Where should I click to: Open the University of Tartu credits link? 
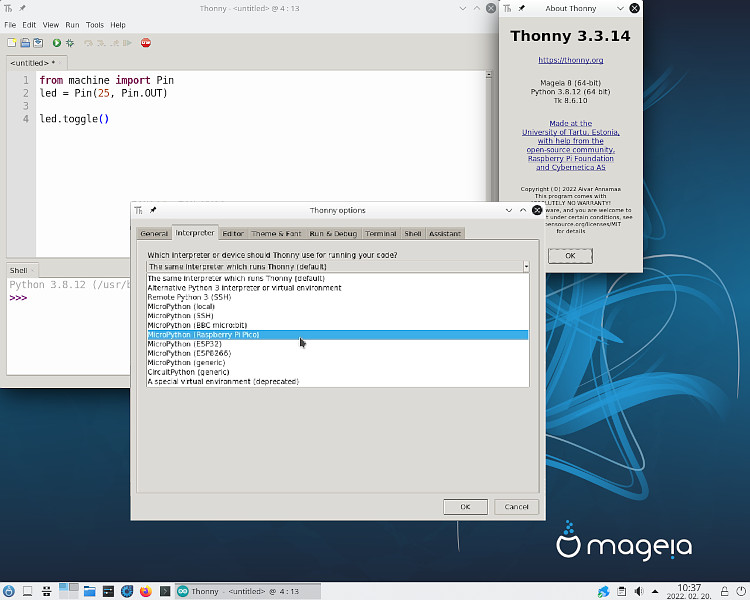[x=571, y=145]
